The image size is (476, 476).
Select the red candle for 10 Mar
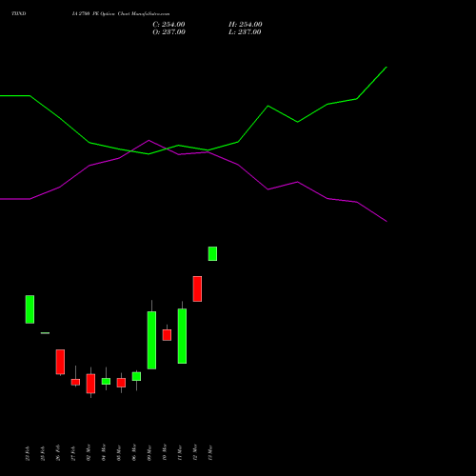tap(167, 335)
